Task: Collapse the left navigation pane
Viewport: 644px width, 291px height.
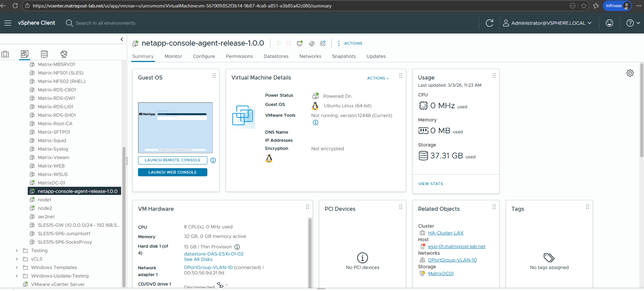Action: [x=122, y=39]
